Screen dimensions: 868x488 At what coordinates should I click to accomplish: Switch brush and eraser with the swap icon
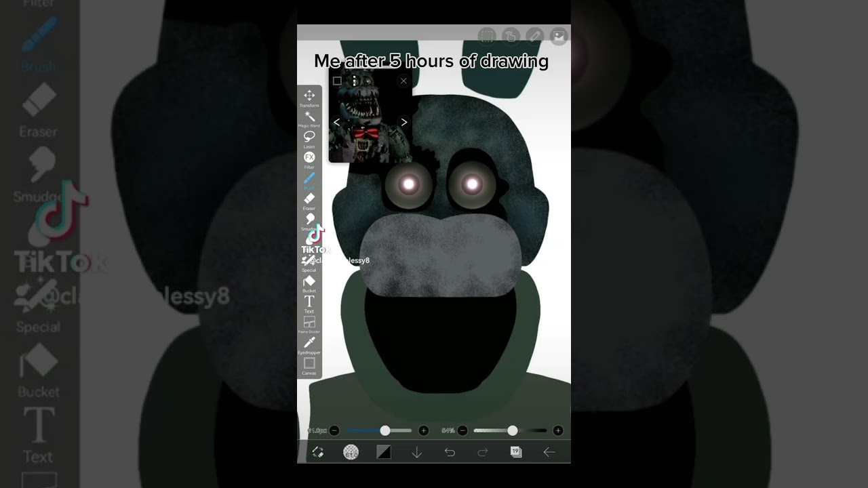click(317, 452)
